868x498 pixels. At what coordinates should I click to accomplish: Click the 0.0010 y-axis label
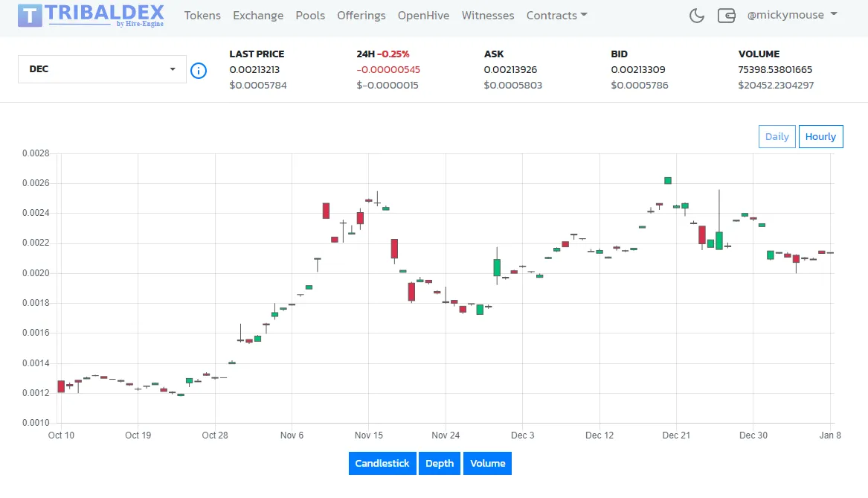[x=36, y=423]
